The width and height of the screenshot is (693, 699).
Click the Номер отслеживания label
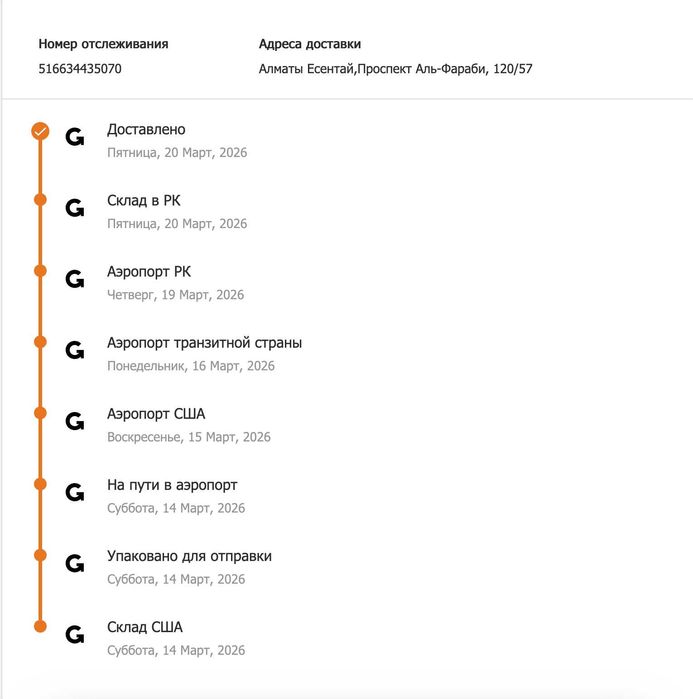103,44
